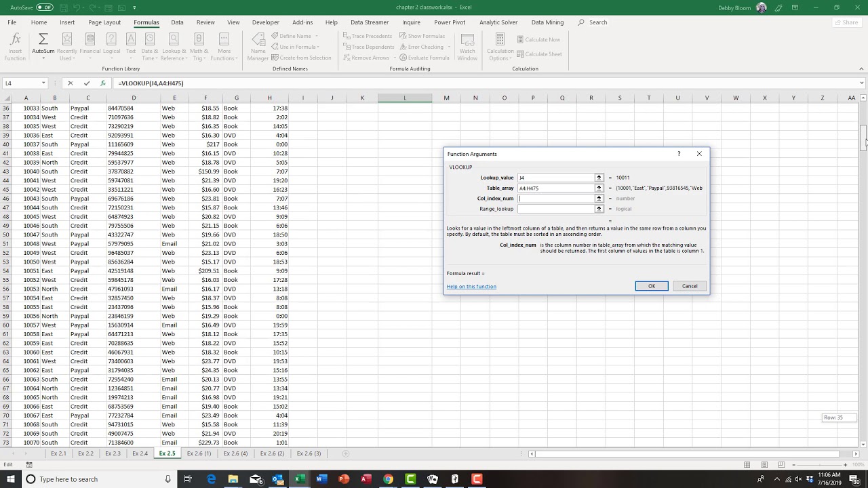Click Create from Selection
Image resolution: width=868 pixels, height=488 pixels.
(x=301, y=58)
